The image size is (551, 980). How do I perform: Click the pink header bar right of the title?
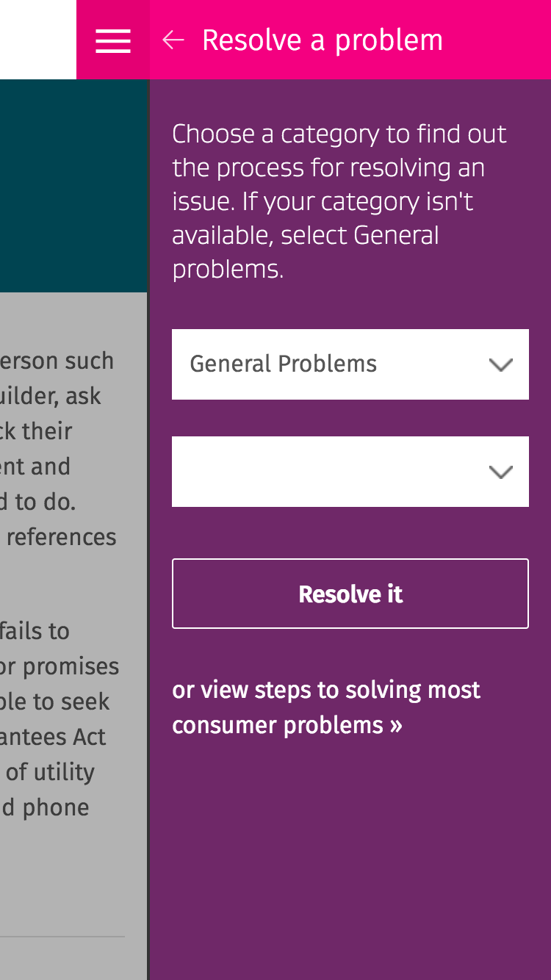[500, 40]
